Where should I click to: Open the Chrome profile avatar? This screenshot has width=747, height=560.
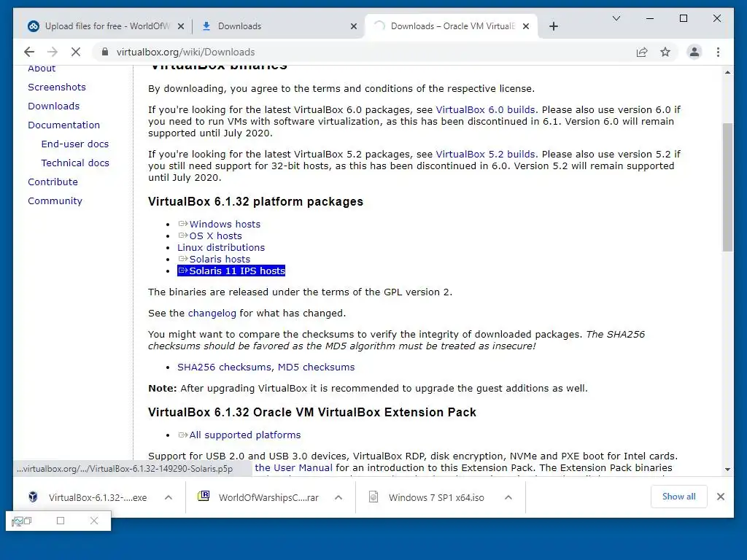tap(694, 52)
